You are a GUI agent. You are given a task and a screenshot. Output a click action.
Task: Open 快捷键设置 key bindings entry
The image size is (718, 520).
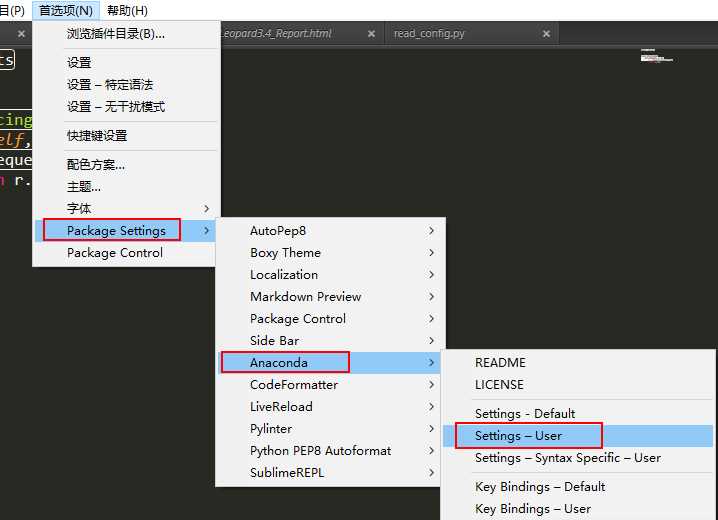125,135
